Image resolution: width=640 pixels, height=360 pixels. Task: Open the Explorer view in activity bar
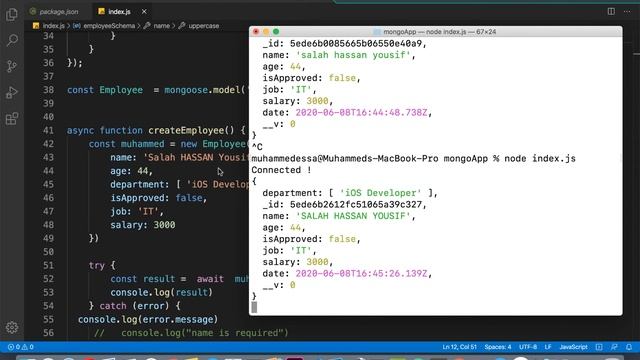[x=12, y=15]
